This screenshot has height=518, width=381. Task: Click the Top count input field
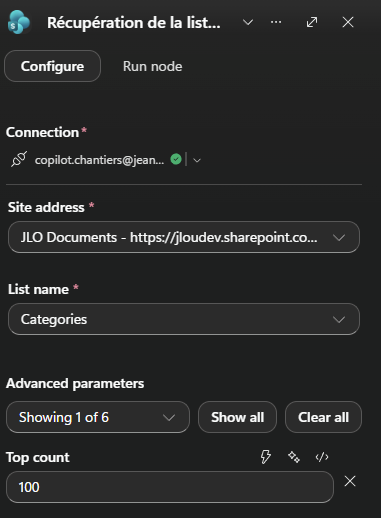170,487
